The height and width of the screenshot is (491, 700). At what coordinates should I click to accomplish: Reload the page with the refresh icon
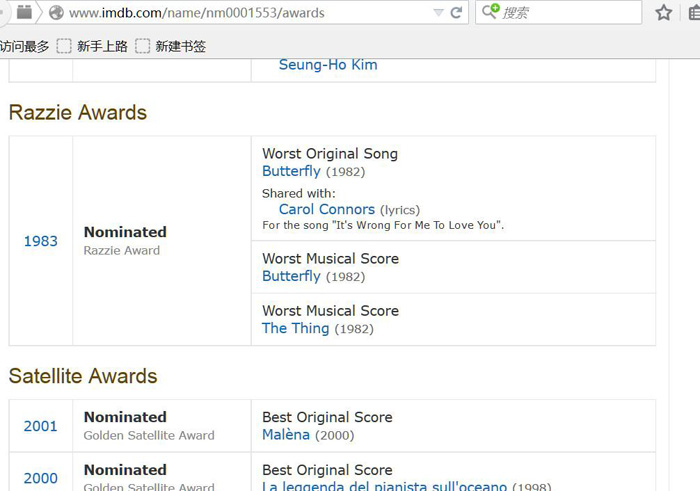coord(456,12)
